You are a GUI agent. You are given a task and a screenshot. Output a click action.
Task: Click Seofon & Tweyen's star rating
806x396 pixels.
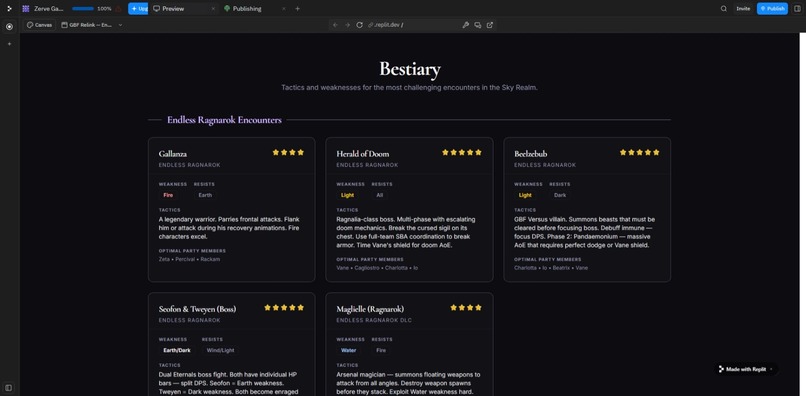point(284,308)
